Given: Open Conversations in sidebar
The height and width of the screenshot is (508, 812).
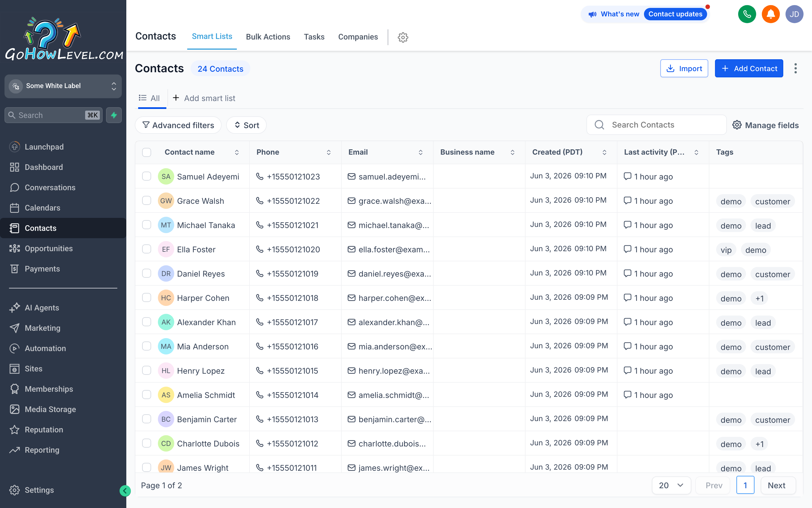Looking at the screenshot, I should point(63,187).
